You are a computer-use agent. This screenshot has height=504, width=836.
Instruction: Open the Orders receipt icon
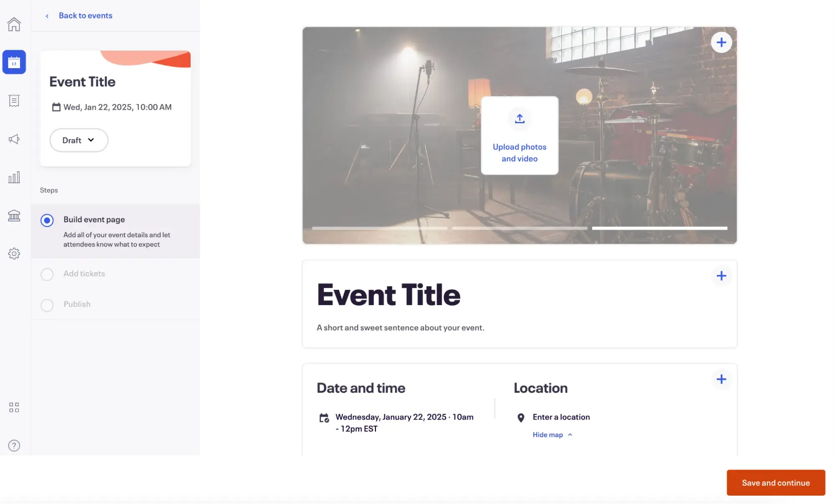point(14,100)
